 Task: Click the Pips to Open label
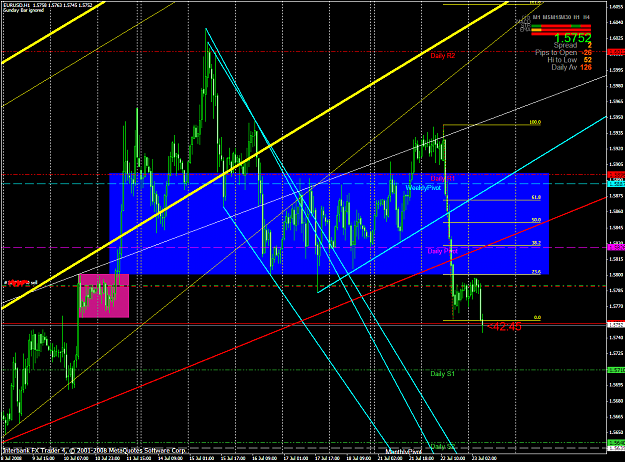point(556,53)
